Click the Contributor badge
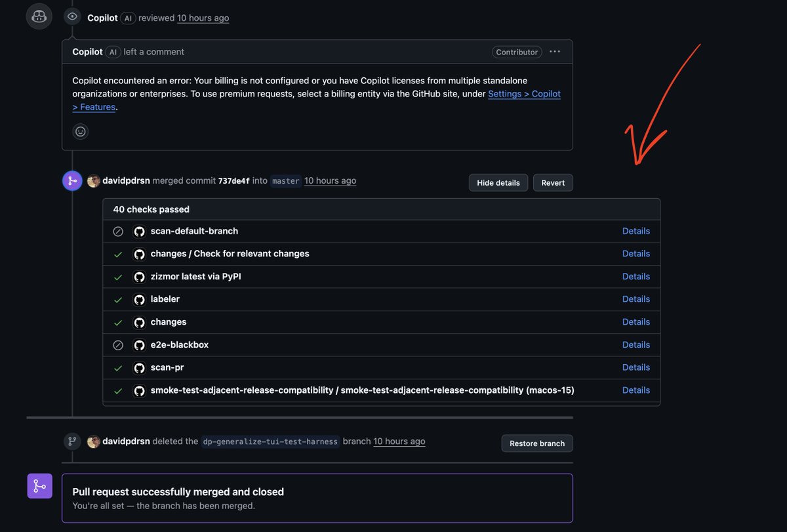 point(517,52)
